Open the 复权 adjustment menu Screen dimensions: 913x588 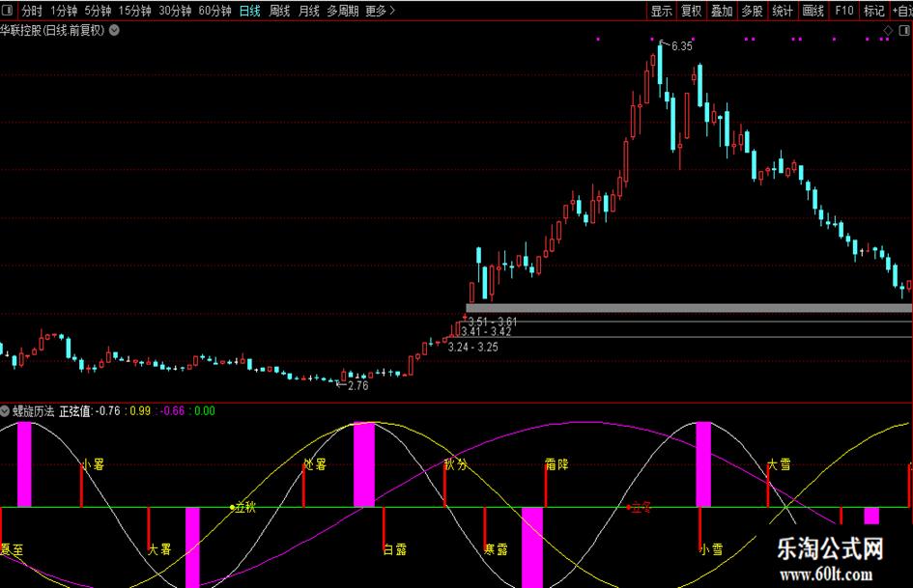point(692,11)
